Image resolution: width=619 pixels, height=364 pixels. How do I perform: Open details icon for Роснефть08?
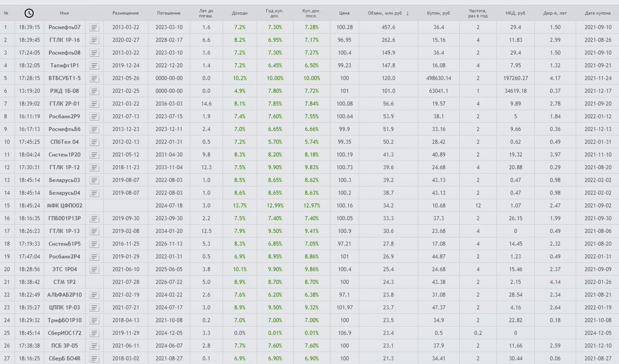(94, 53)
